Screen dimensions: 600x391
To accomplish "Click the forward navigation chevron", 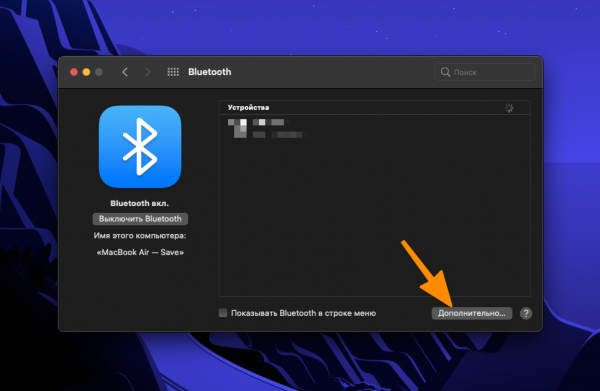I will coord(147,72).
